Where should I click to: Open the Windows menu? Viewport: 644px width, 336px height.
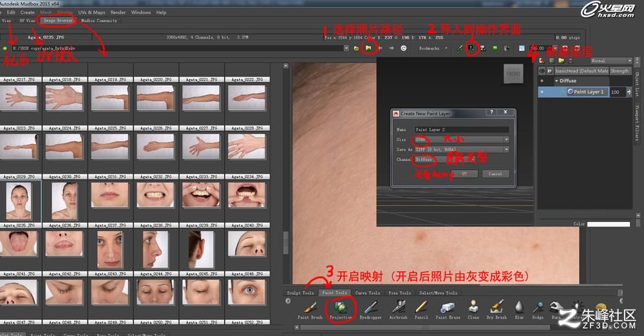pyautogui.click(x=141, y=12)
